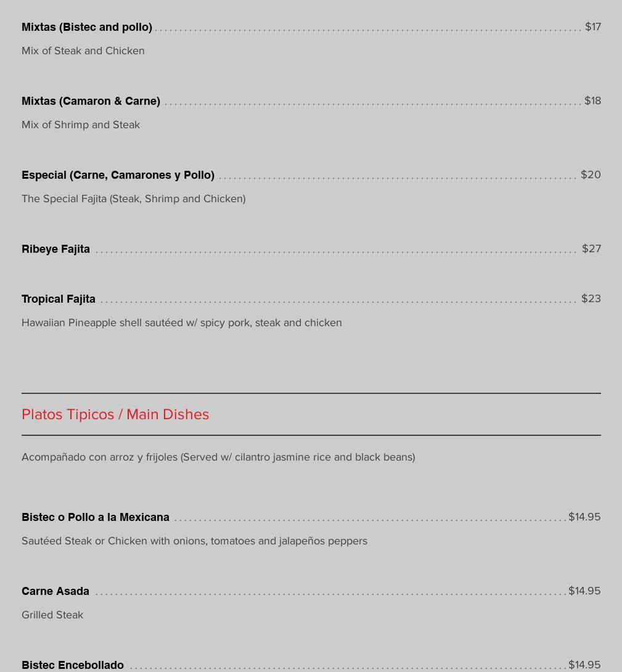Select the Ribeye Fajita menu item

(55, 249)
